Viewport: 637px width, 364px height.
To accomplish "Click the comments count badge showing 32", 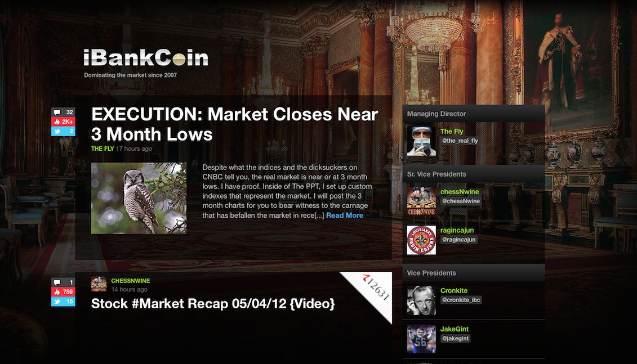I will point(63,113).
